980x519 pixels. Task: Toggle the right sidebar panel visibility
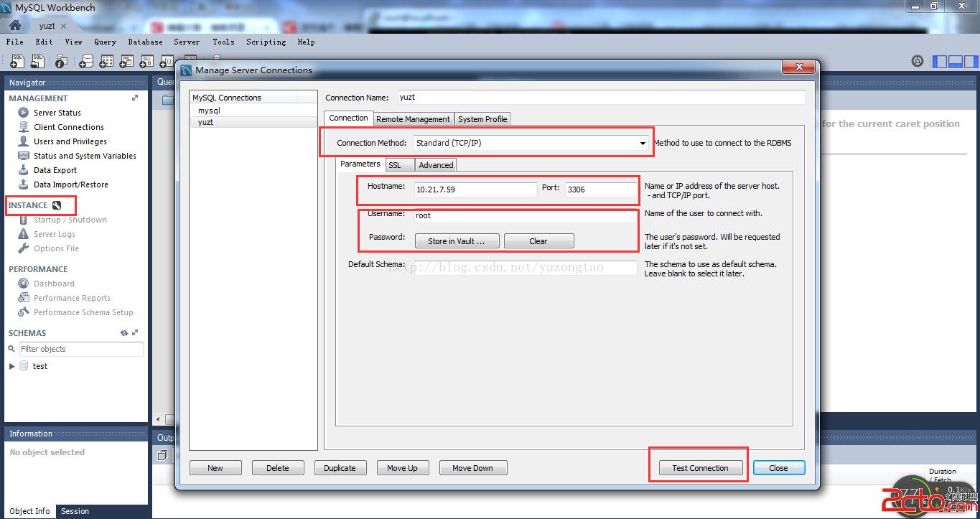[x=971, y=62]
